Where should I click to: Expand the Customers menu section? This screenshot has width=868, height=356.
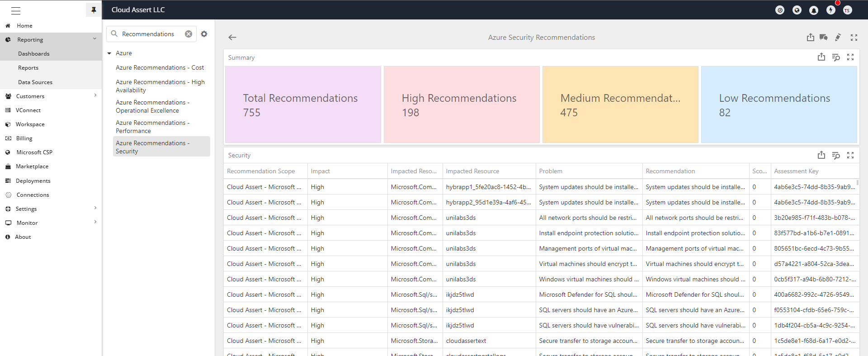[x=95, y=95]
